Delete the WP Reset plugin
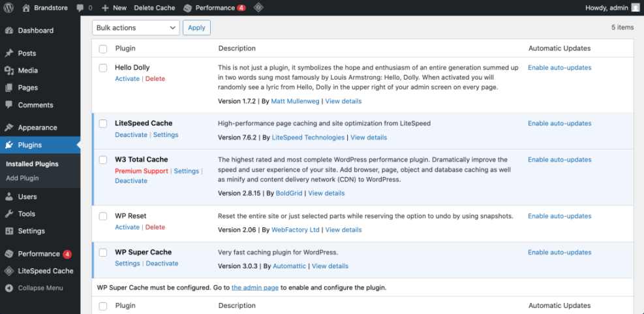The width and height of the screenshot is (644, 314). 155,227
